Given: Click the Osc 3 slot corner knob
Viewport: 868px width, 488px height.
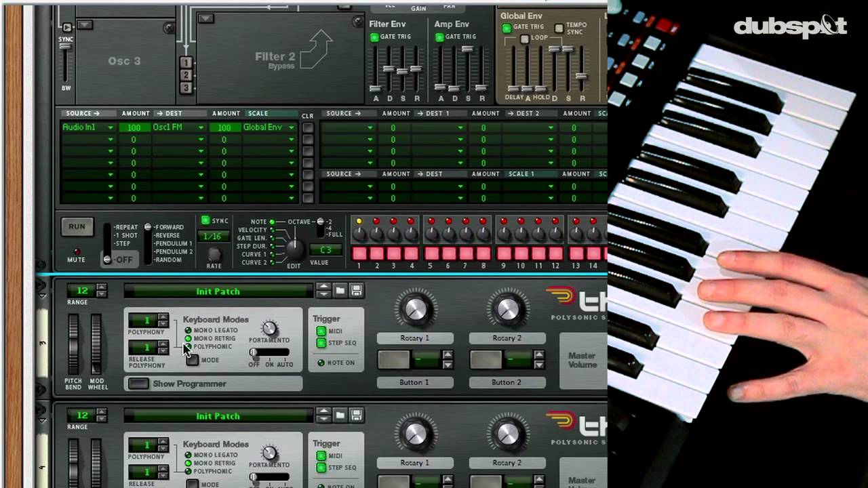Looking at the screenshot, I should 168,28.
